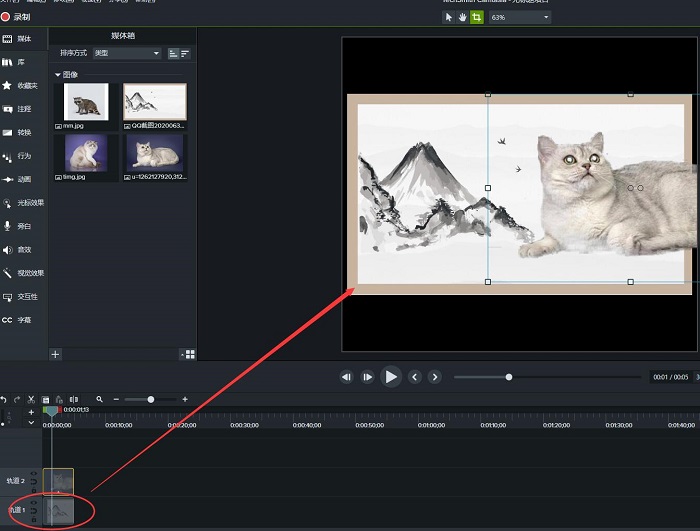Add a new track with plus
Viewport: 700px width, 531px height.
[x=31, y=412]
